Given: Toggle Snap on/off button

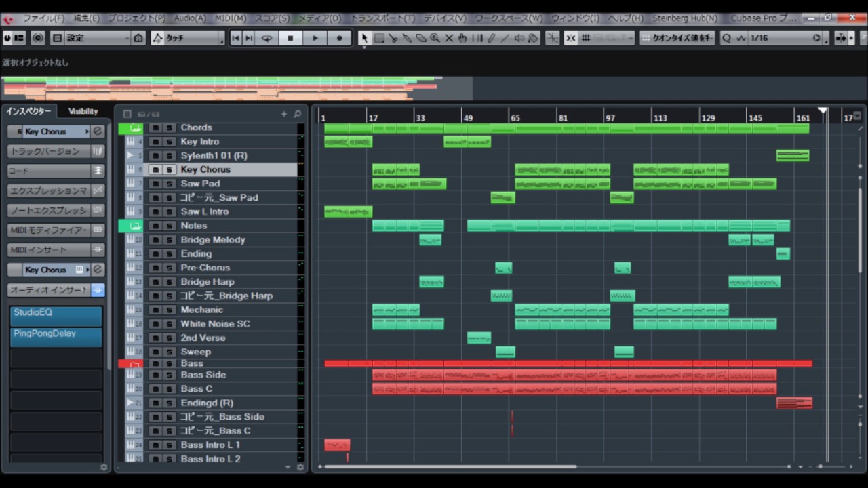Looking at the screenshot, I should pyautogui.click(x=570, y=38).
